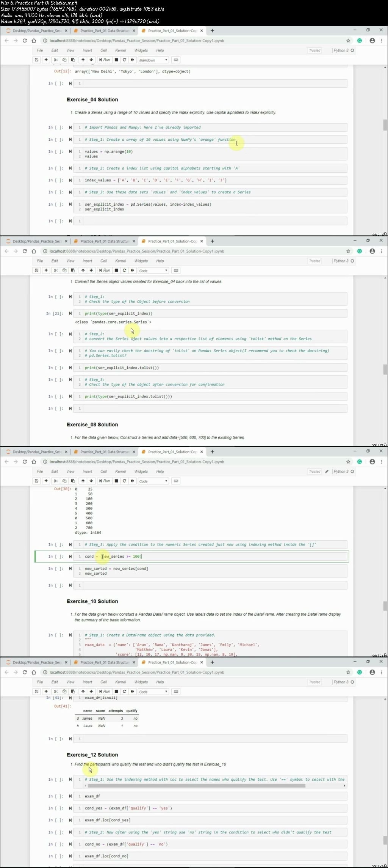Open a new tab with the plus button, Exercise_04 frame
This screenshot has width=388, height=868.
point(212,30)
